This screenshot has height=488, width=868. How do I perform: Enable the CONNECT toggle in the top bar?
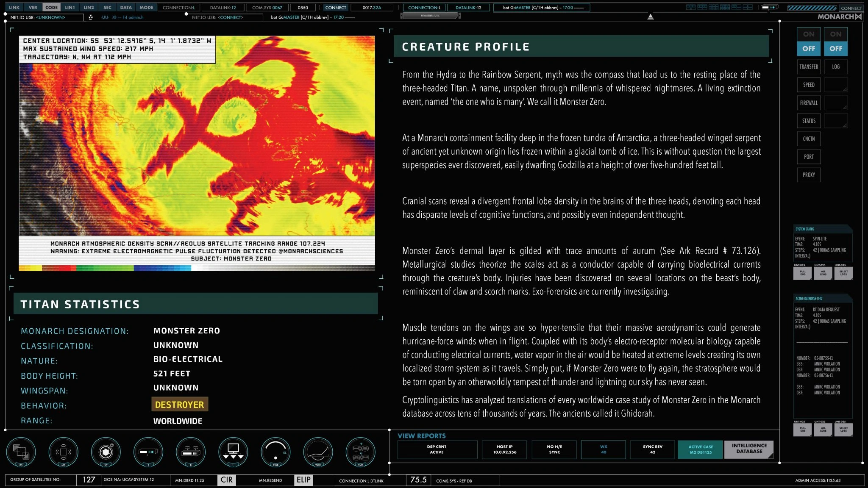tap(335, 8)
